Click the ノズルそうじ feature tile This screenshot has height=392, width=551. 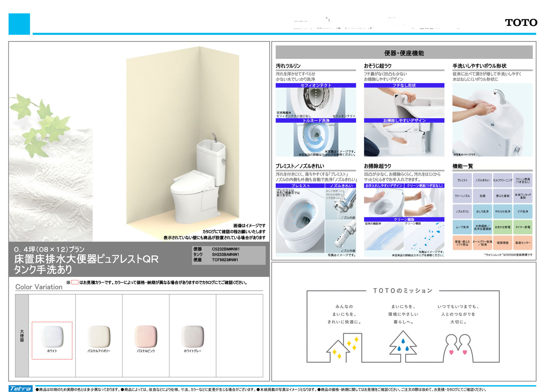click(462, 212)
